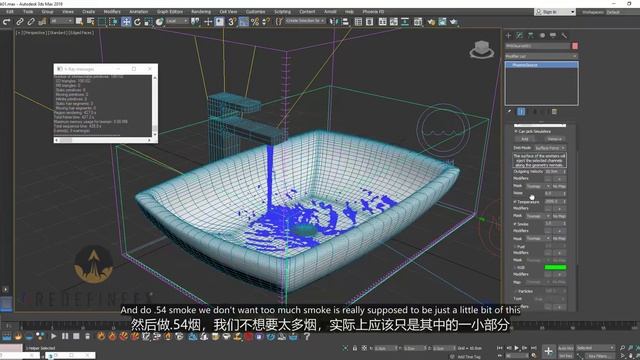Activate the Select and Scale tool
The image size is (640, 360).
pos(148,22)
